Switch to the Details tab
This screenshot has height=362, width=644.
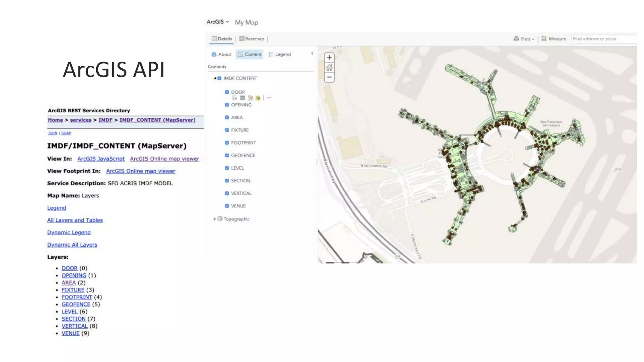pos(222,39)
